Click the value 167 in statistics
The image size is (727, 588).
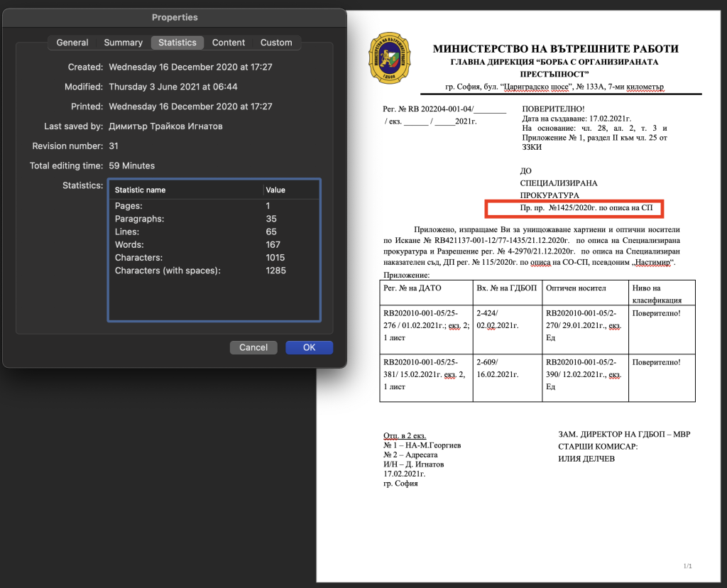click(x=273, y=245)
